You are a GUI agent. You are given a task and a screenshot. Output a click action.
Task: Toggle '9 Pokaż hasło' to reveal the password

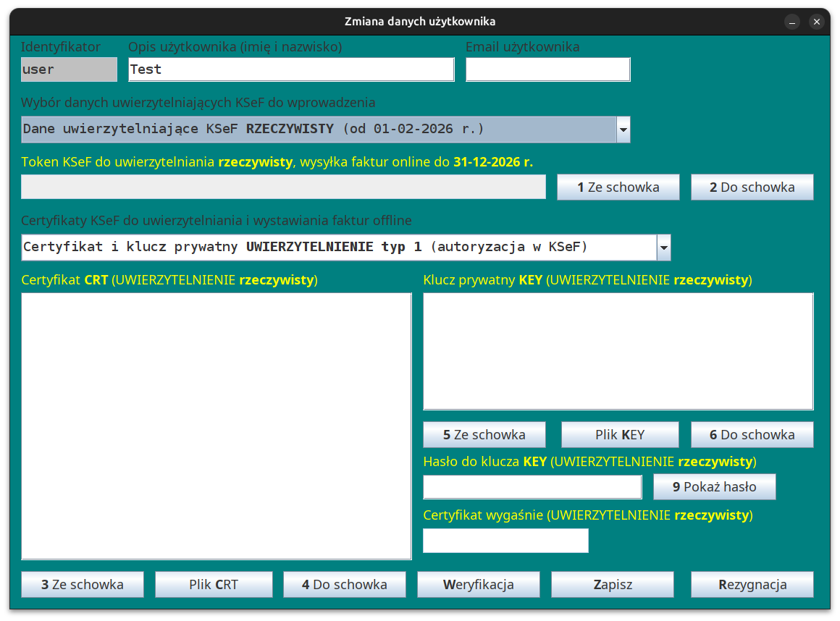(x=714, y=487)
